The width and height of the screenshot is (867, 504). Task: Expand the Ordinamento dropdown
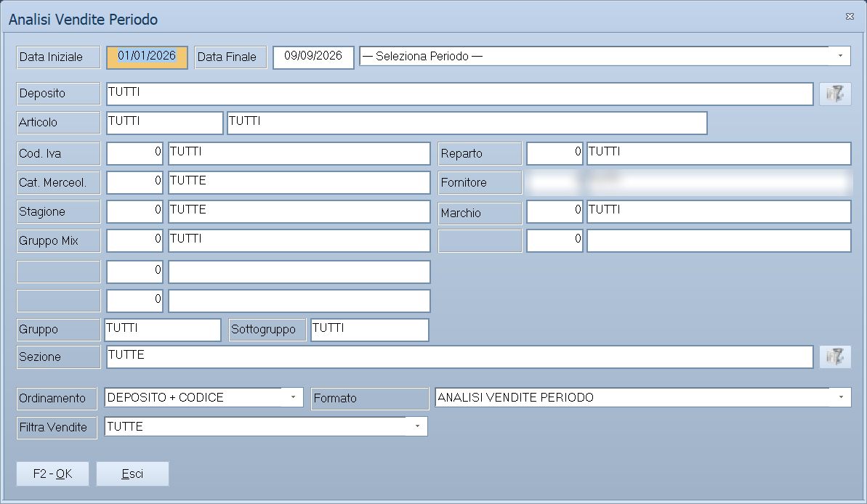click(293, 397)
